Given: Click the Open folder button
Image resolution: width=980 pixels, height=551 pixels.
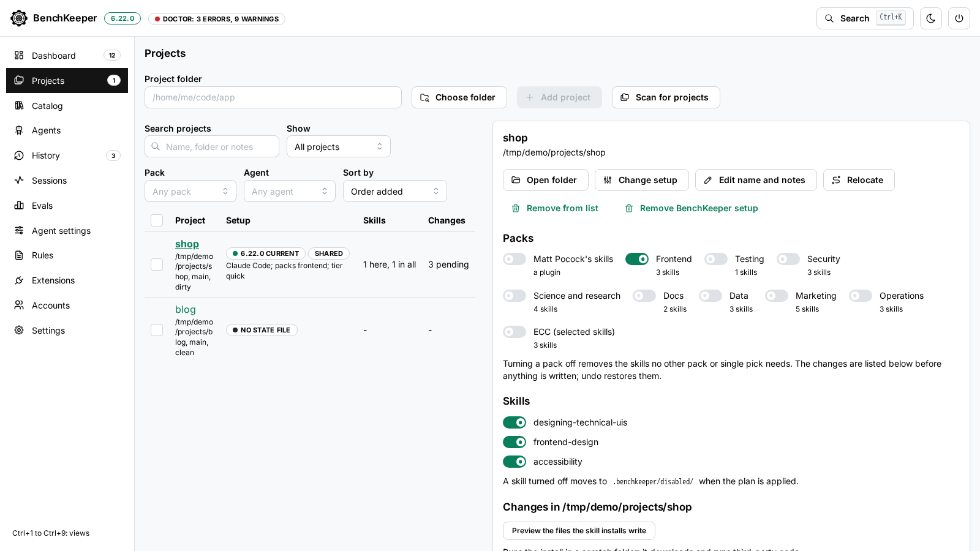Looking at the screenshot, I should (x=546, y=180).
